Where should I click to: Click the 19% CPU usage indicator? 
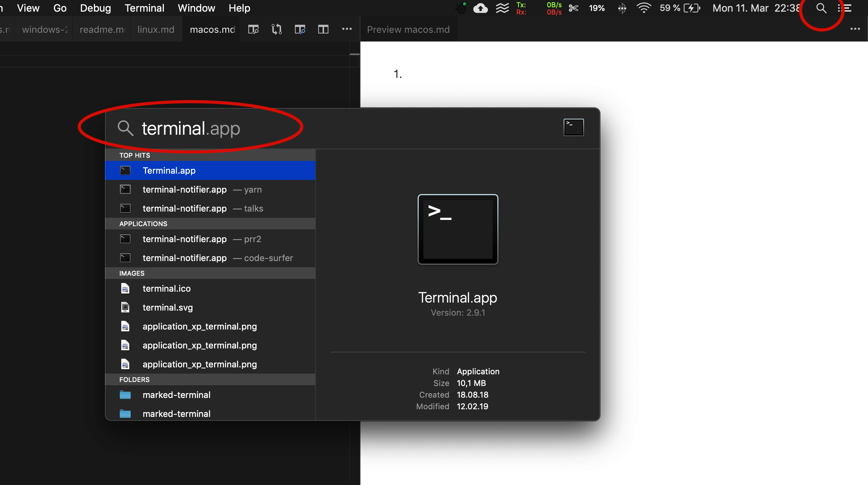pyautogui.click(x=597, y=8)
